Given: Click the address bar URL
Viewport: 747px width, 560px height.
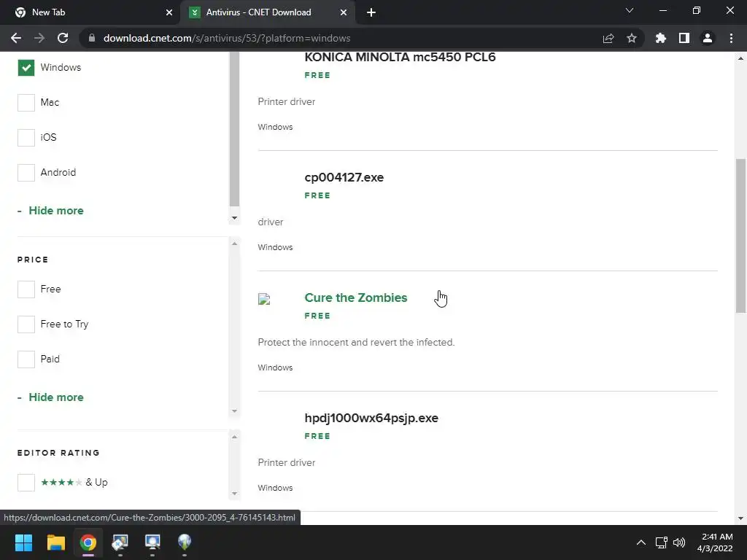Looking at the screenshot, I should (227, 38).
